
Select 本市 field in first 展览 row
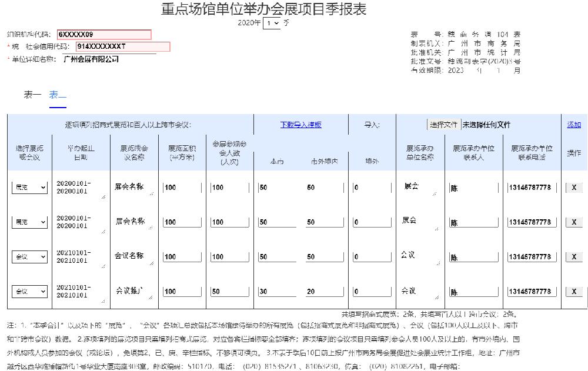277,188
